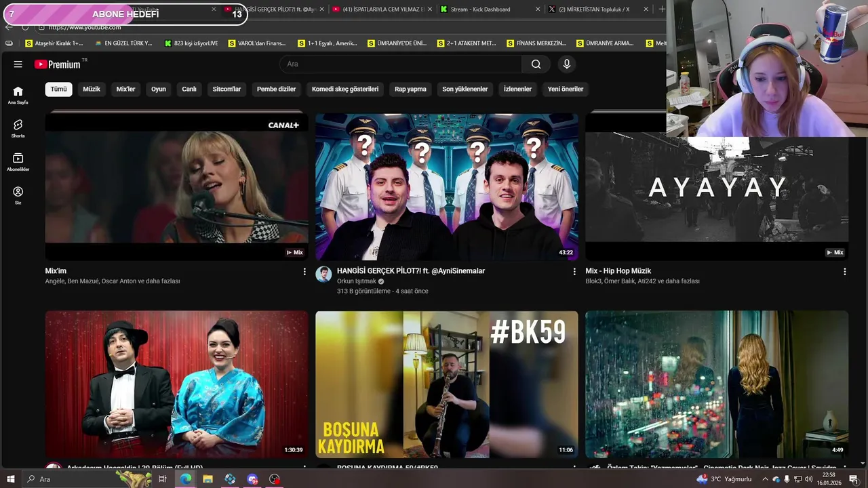Image resolution: width=868 pixels, height=488 pixels.
Task: Open Ataşehir Kiralık bookmark
Action: coord(54,43)
